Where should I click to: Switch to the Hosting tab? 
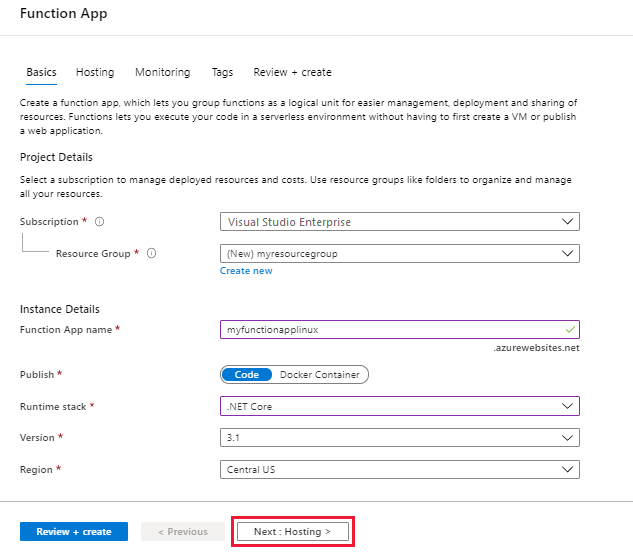pyautogui.click(x=95, y=73)
